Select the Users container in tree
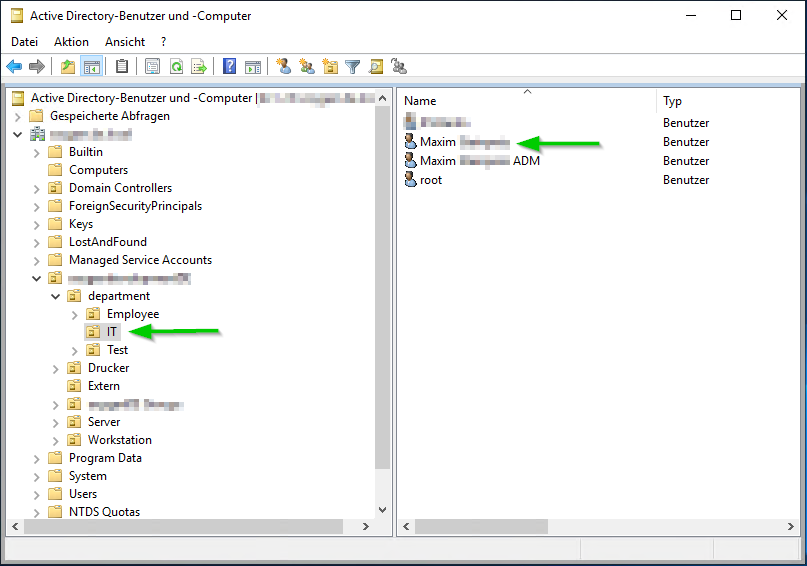The image size is (807, 566). [83, 494]
